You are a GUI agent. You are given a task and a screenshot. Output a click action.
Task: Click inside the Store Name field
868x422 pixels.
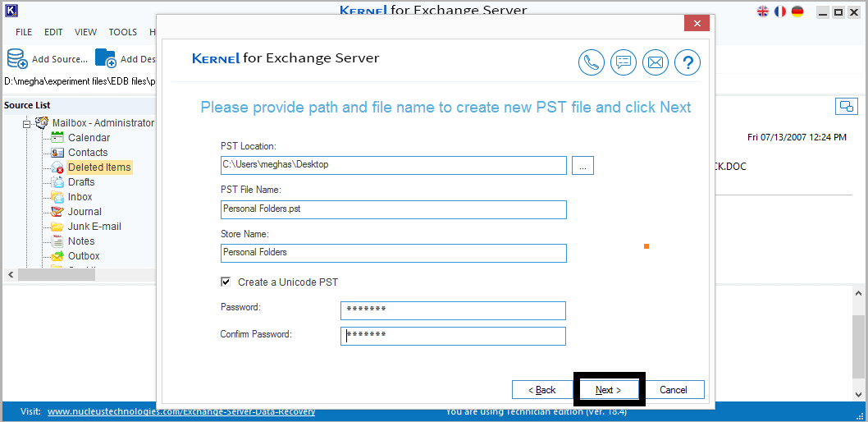(x=394, y=253)
